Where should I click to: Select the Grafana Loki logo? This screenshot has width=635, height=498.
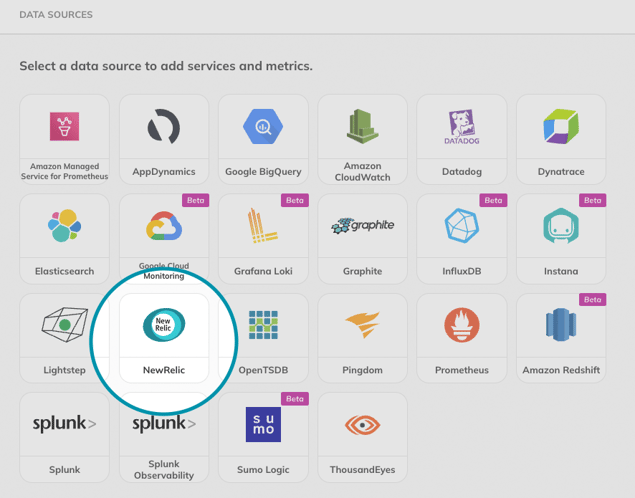pos(263,226)
